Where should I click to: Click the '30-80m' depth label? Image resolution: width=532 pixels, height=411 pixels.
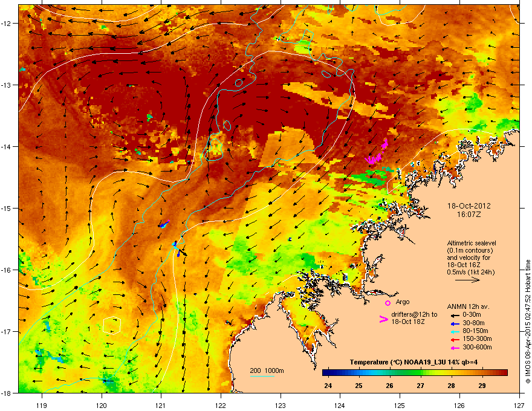(x=473, y=323)
